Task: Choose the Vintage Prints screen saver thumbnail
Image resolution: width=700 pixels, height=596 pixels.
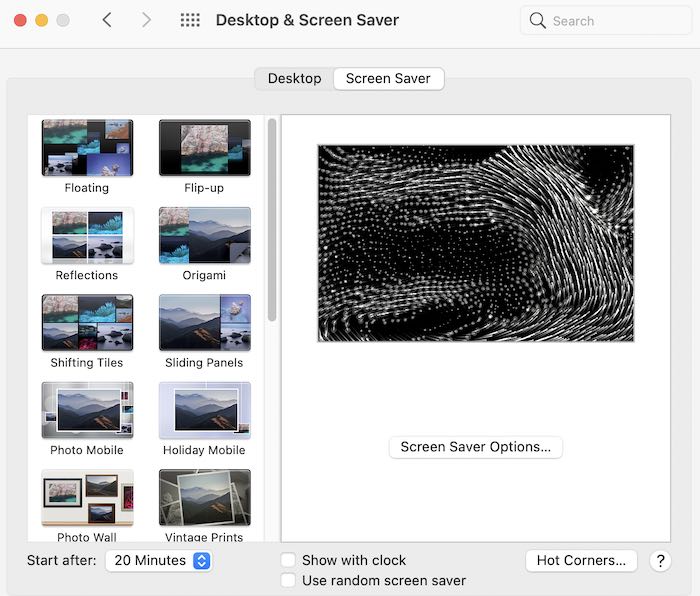Action: point(204,498)
